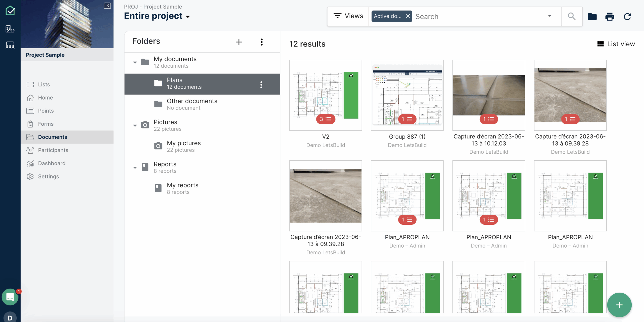644x322 pixels.
Task: Add a new folder with plus icon
Action: (x=239, y=42)
